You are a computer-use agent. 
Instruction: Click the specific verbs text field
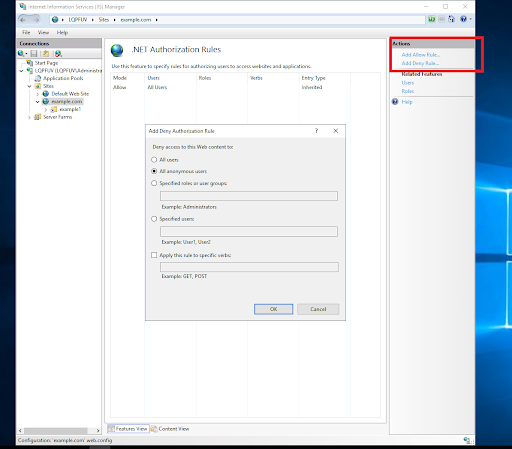pos(249,267)
